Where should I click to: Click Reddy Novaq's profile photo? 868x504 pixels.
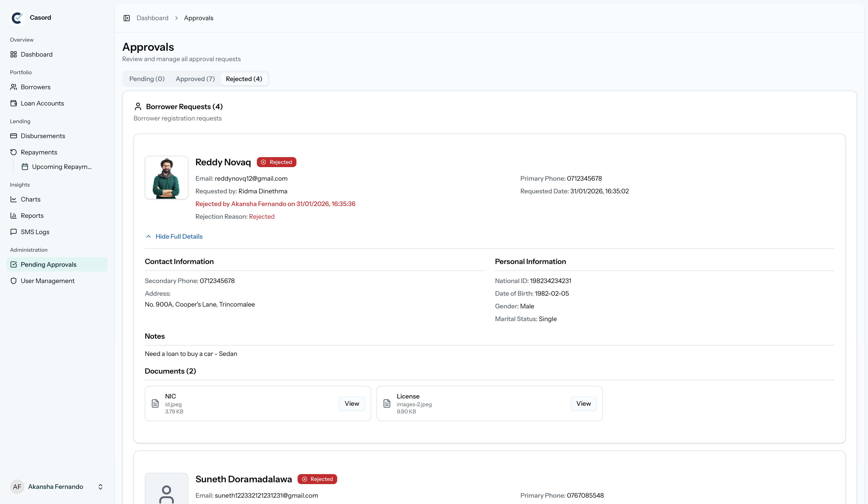coord(166,178)
